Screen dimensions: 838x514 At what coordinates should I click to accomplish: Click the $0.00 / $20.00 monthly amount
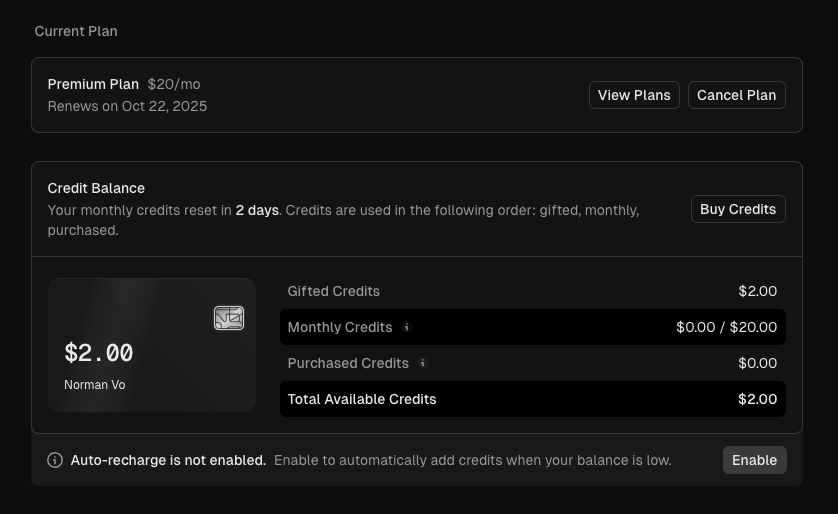coord(726,327)
